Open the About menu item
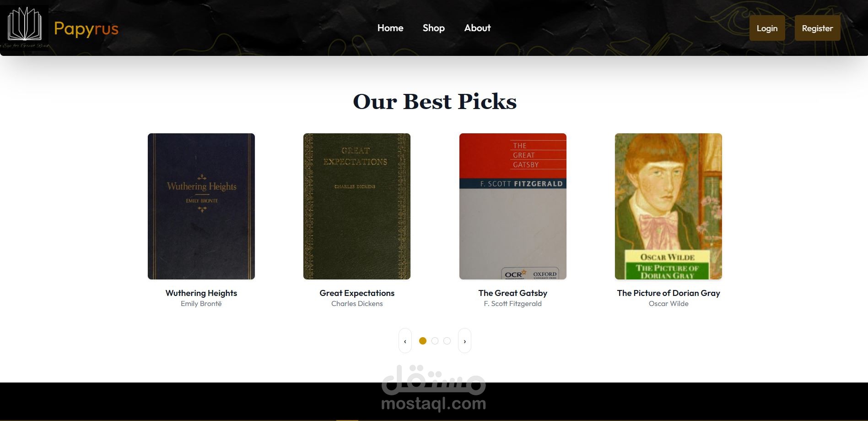868x421 pixels. pos(477,28)
